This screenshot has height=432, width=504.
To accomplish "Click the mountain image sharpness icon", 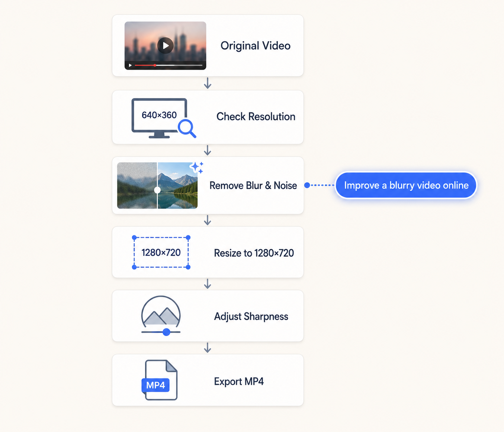I will pyautogui.click(x=161, y=316).
